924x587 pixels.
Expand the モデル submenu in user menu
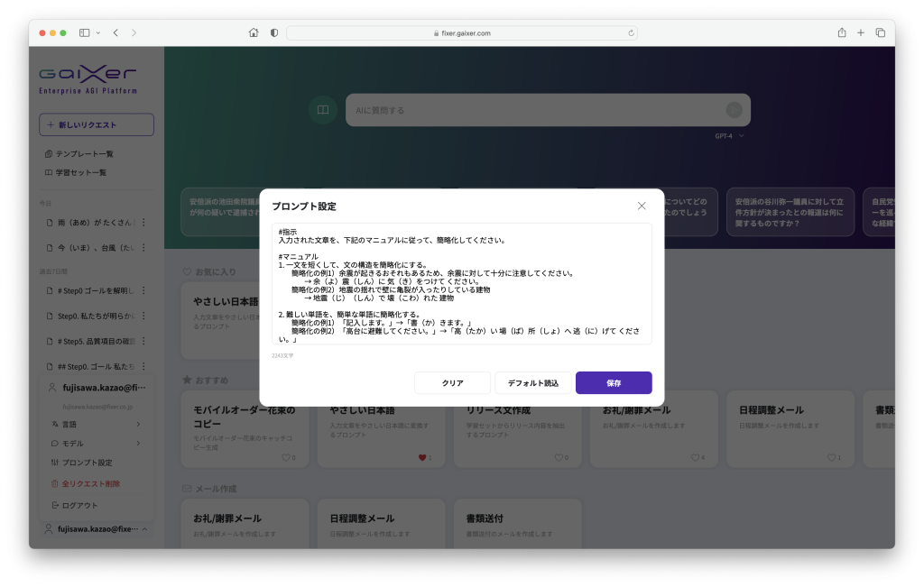pos(95,443)
